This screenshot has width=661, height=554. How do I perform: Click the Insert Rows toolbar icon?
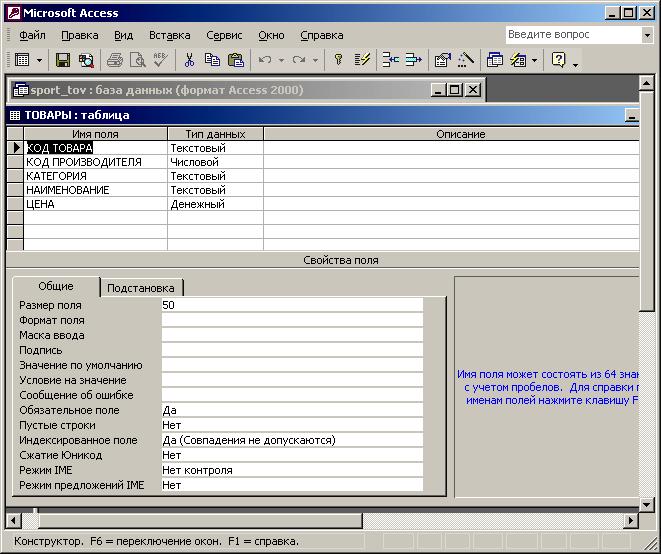[390, 60]
